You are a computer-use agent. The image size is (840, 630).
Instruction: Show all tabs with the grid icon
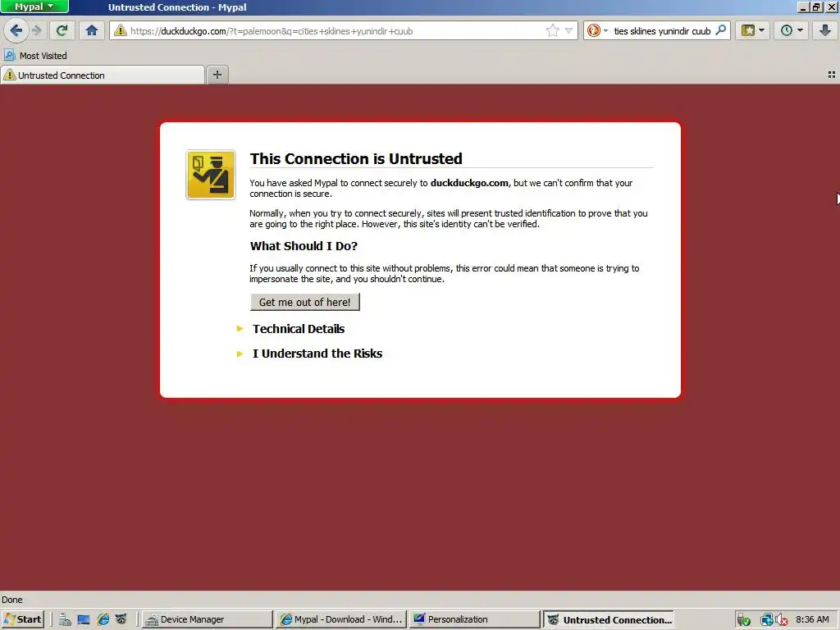[832, 75]
